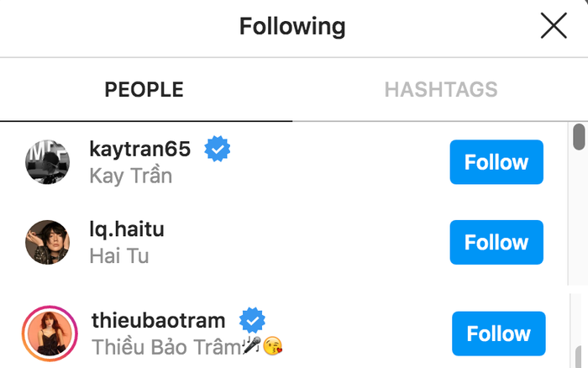Click the display name Hai Tu
The width and height of the screenshot is (588, 368).
point(118,256)
